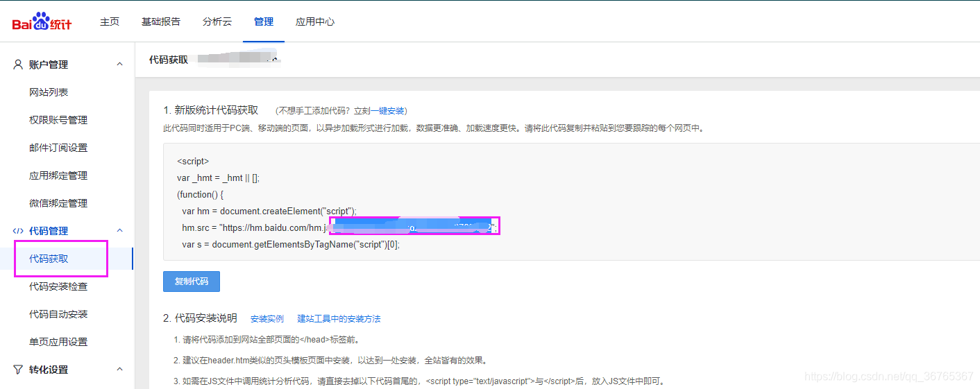Click the 复制代码 button
This screenshot has height=389, width=980.
click(192, 282)
